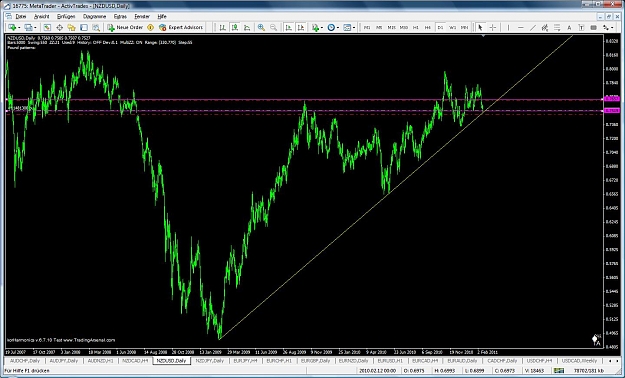
Task: Open the MetaEditor yellow icon
Action: (150, 28)
